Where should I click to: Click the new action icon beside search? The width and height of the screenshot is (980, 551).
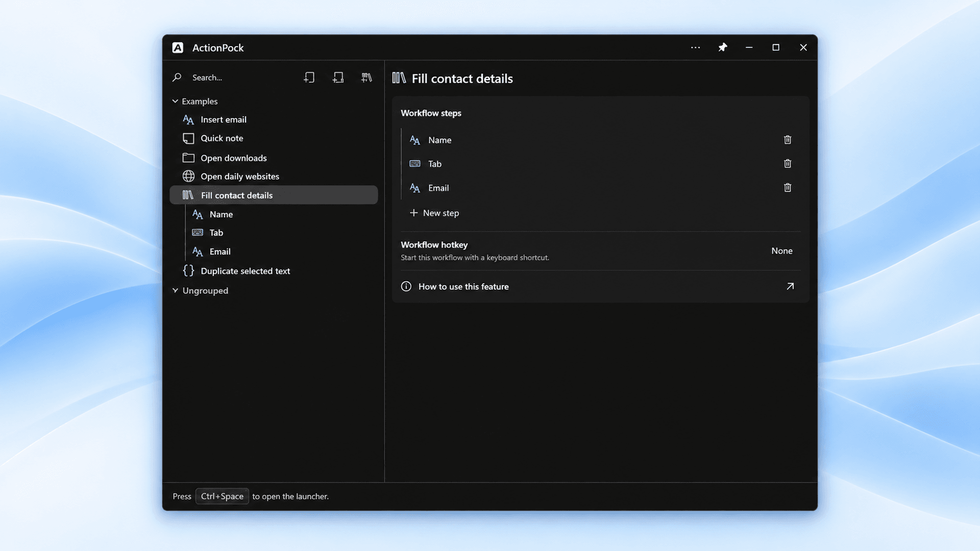click(309, 78)
